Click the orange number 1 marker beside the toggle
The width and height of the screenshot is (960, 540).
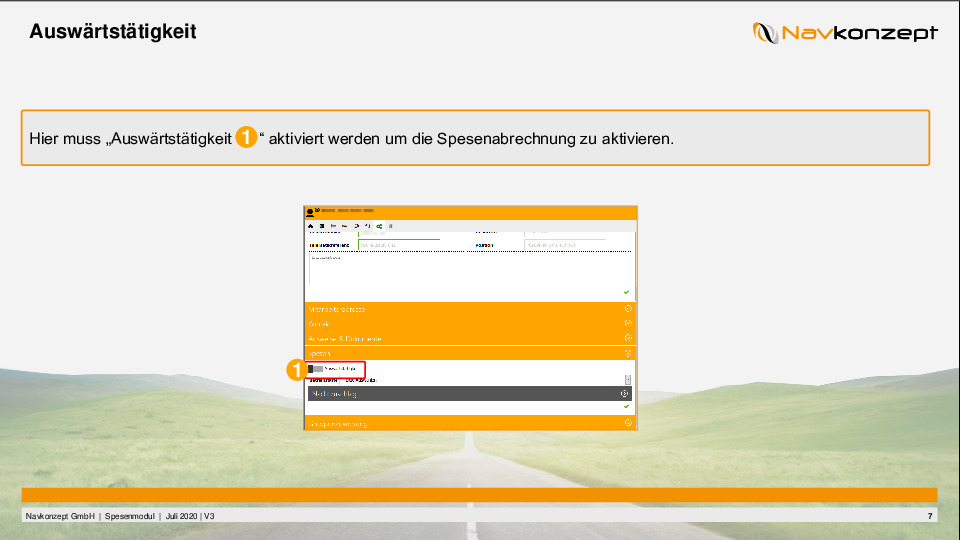[295, 370]
